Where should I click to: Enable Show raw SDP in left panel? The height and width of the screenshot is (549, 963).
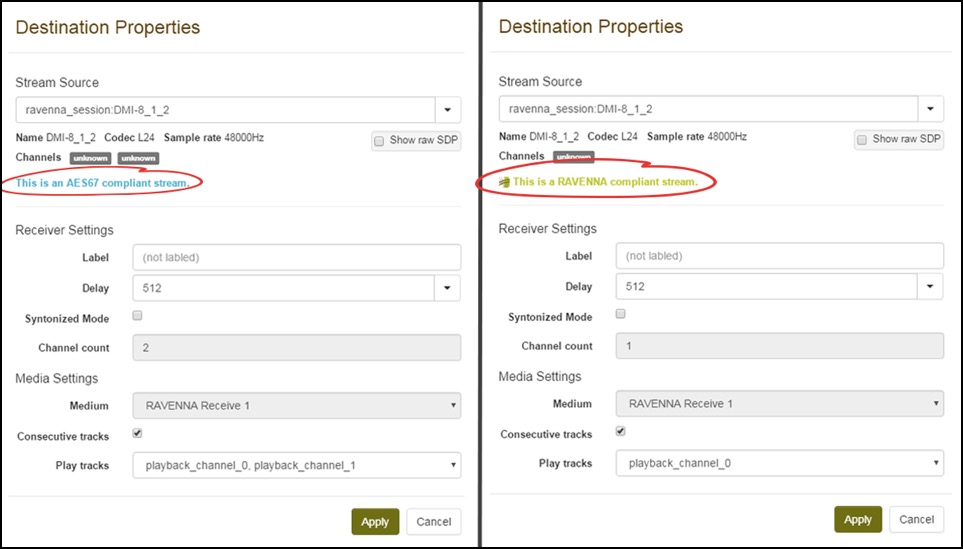(380, 141)
